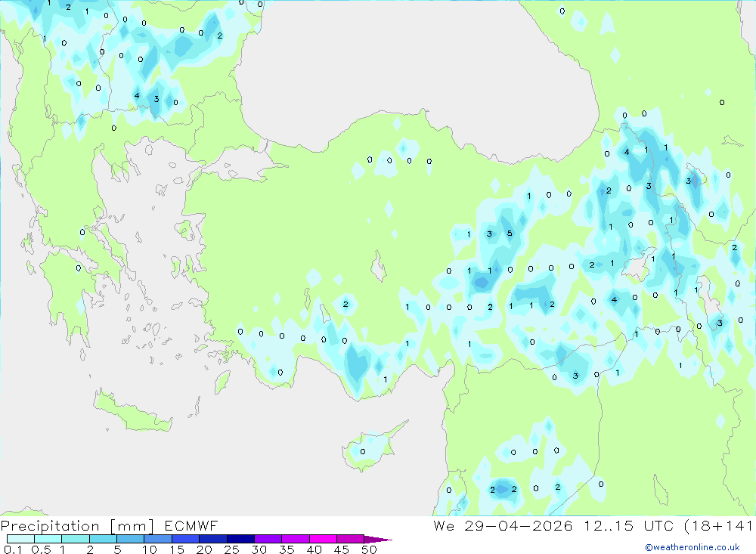Viewport: 756px width, 554px height.
Task: Click the '35' legend scale label
Action: [x=287, y=549]
